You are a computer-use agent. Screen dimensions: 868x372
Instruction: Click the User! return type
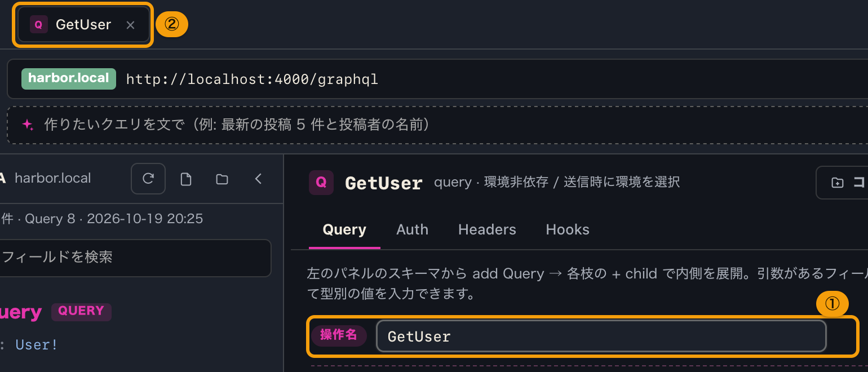(37, 345)
